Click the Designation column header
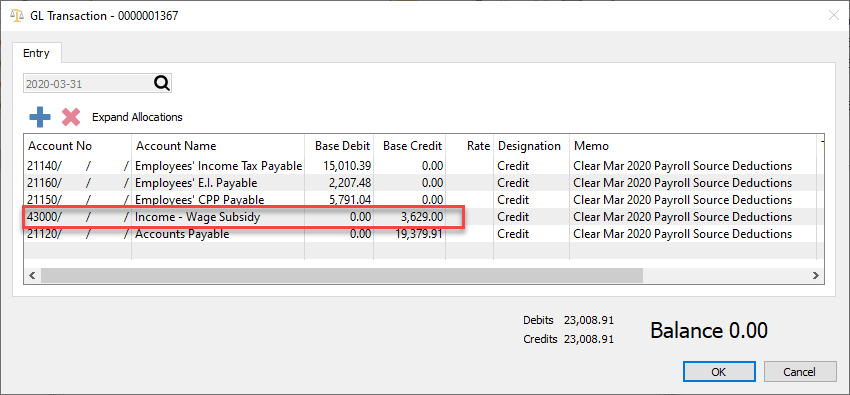This screenshot has width=850, height=395. coord(531,146)
